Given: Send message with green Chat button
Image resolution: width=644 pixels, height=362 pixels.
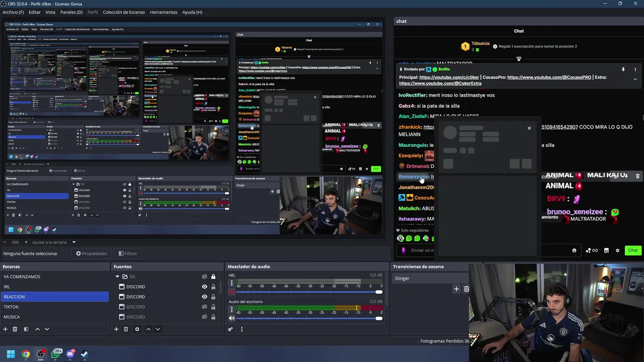Looking at the screenshot, I should pos(633,250).
